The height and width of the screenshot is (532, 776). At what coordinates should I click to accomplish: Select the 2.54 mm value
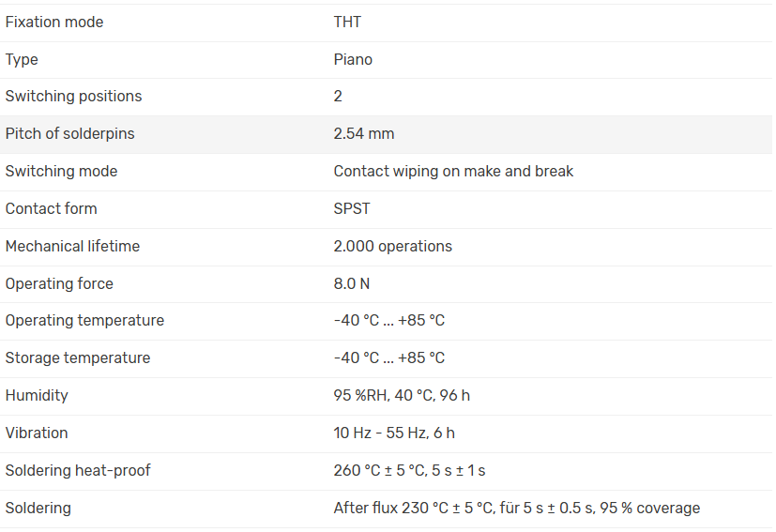click(364, 133)
